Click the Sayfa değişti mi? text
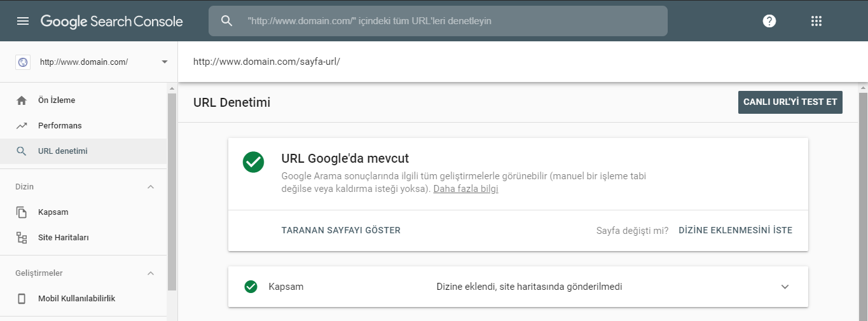868x321 pixels. pyautogui.click(x=632, y=230)
